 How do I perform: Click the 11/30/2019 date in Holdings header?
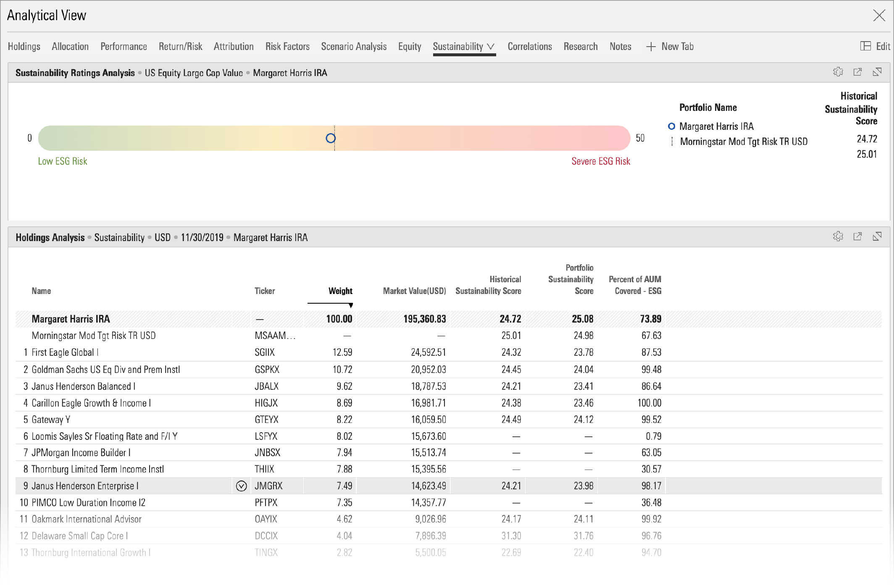pos(202,237)
